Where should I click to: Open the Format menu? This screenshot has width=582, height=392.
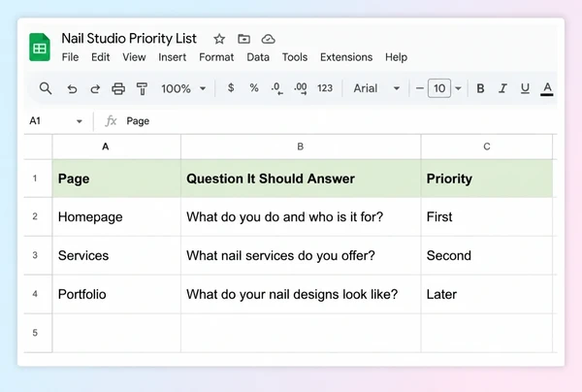(216, 57)
